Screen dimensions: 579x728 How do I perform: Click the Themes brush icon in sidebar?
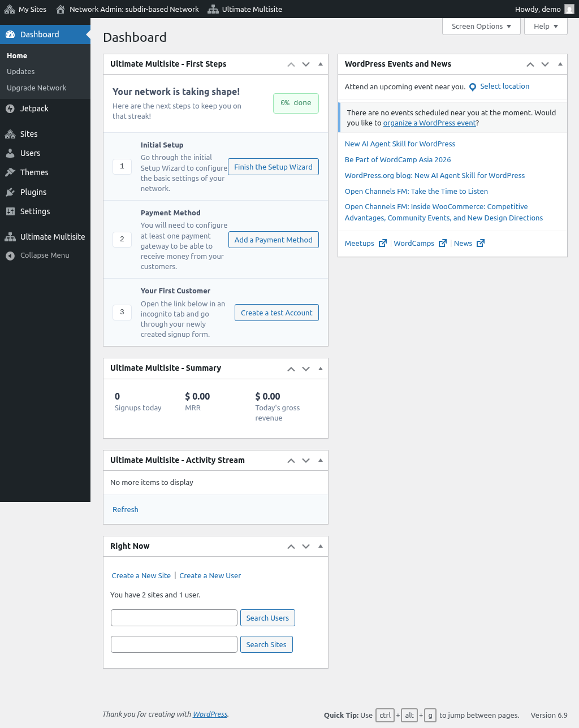pos(10,172)
